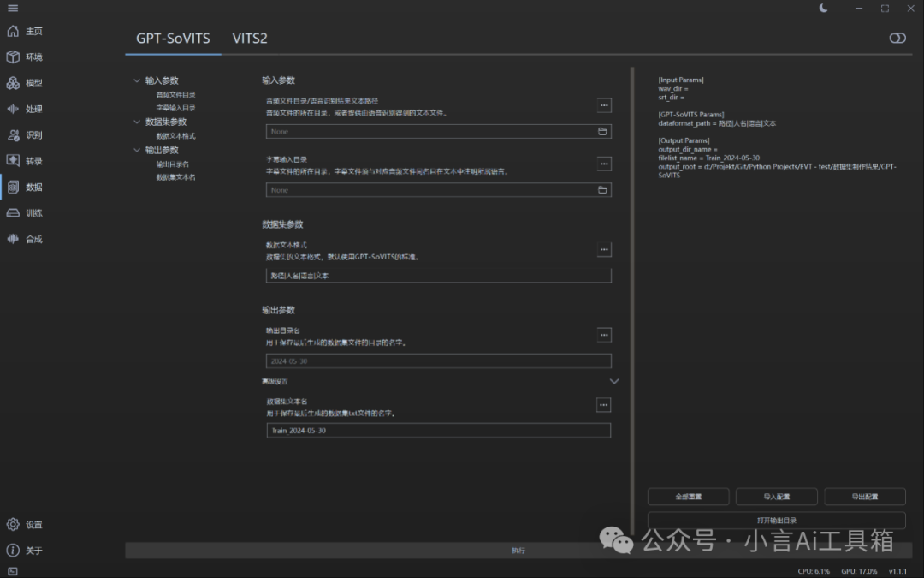Screen dimensions: 924x578
Task: Click the GPU usage readout in status bar
Action: 859,571
